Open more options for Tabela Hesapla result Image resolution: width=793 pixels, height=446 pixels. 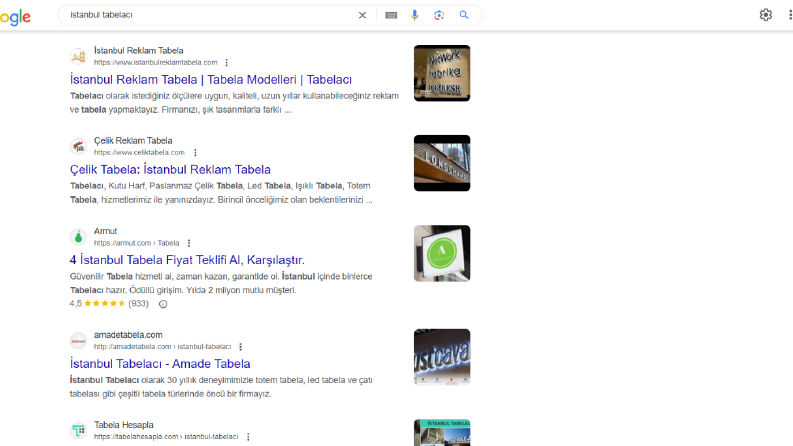click(248, 437)
